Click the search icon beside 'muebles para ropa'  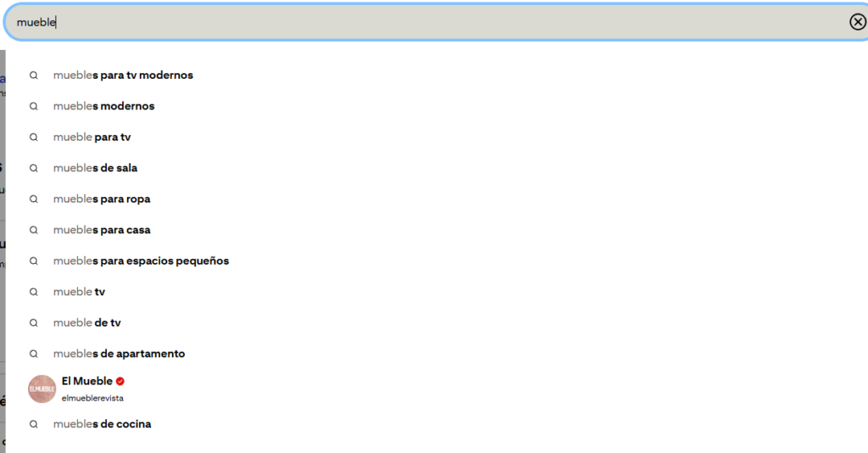[34, 199]
